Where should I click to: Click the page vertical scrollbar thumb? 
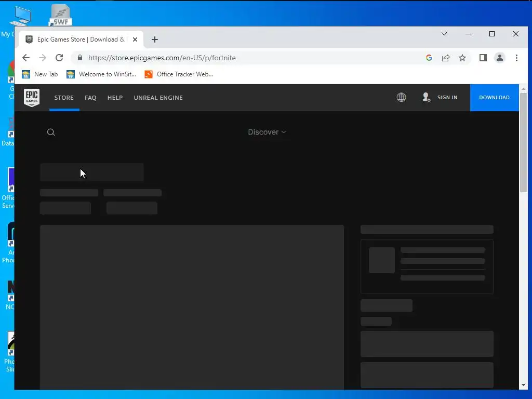click(x=523, y=142)
